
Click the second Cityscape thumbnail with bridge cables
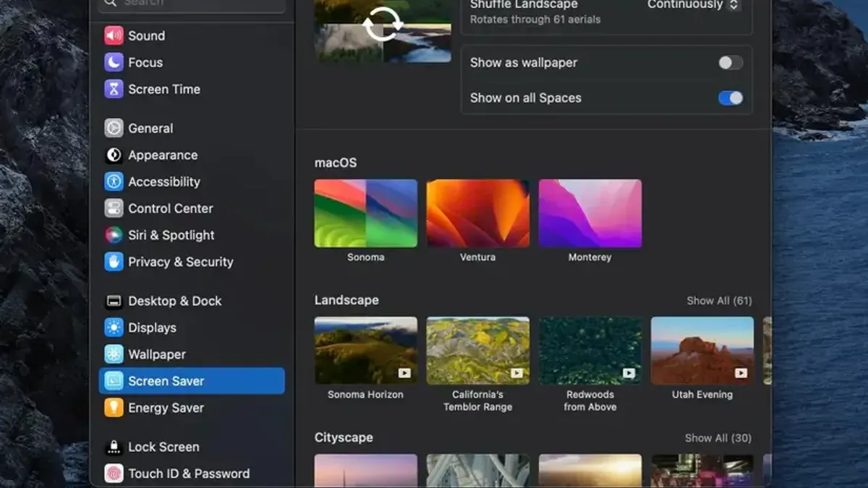point(478,471)
